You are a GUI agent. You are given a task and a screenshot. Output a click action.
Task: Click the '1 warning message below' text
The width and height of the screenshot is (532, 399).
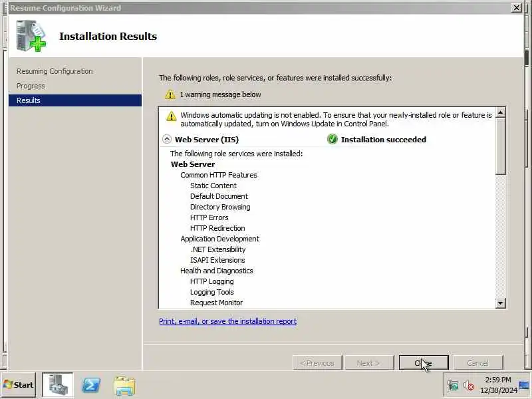coord(220,94)
